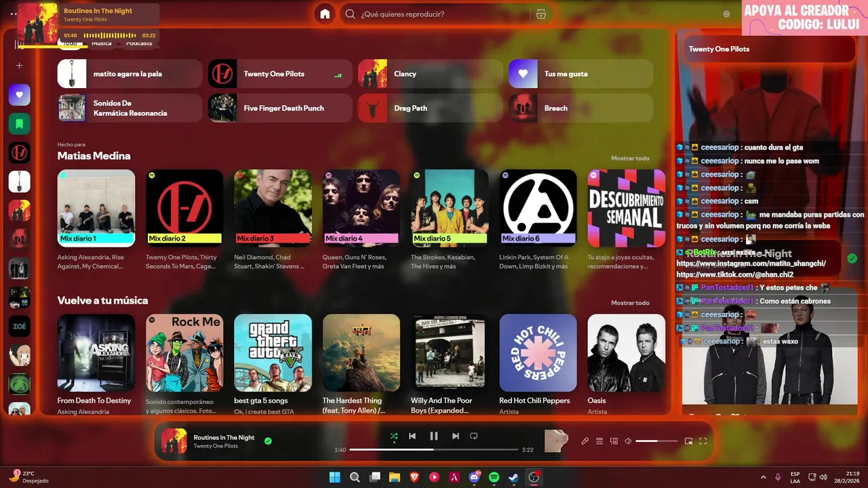Screen dimensions: 868x488
Task: Click the settings gear near top right
Action: coord(726,14)
